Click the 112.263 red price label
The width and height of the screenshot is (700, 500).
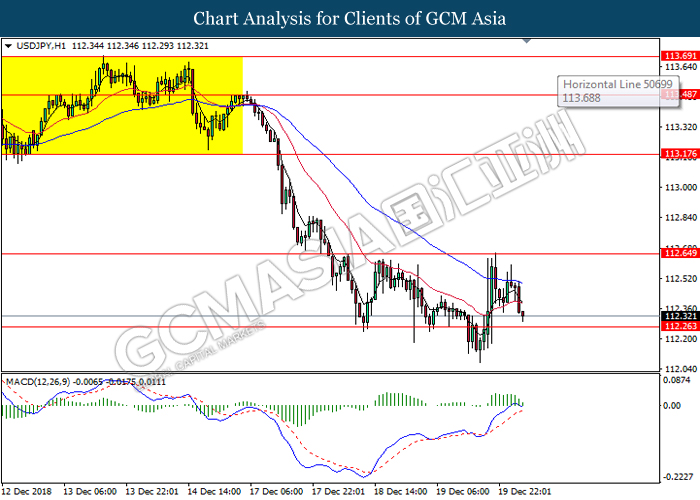680,326
